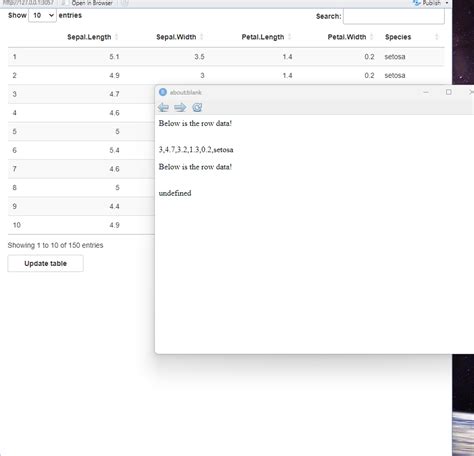Focus the Search input field

point(394,16)
